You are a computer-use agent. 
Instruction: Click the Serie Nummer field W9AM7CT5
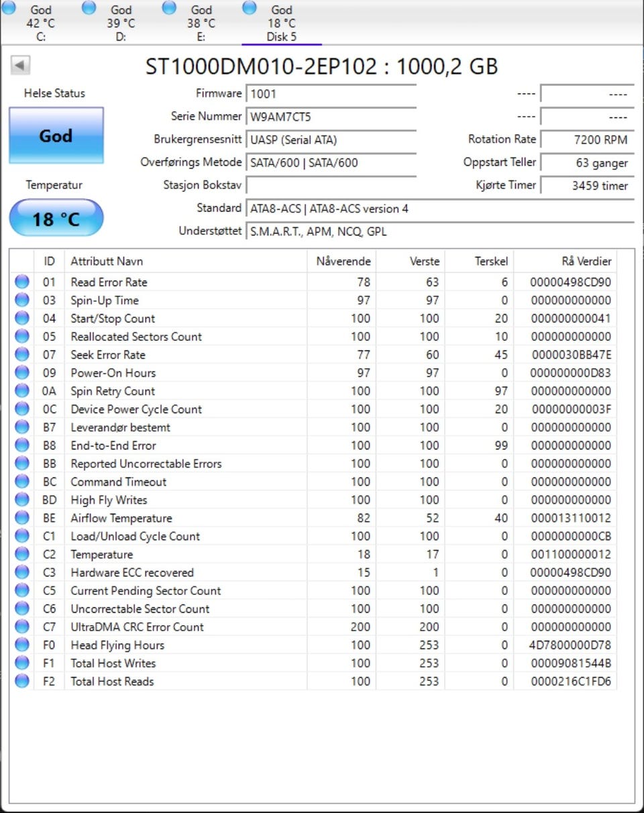331,117
